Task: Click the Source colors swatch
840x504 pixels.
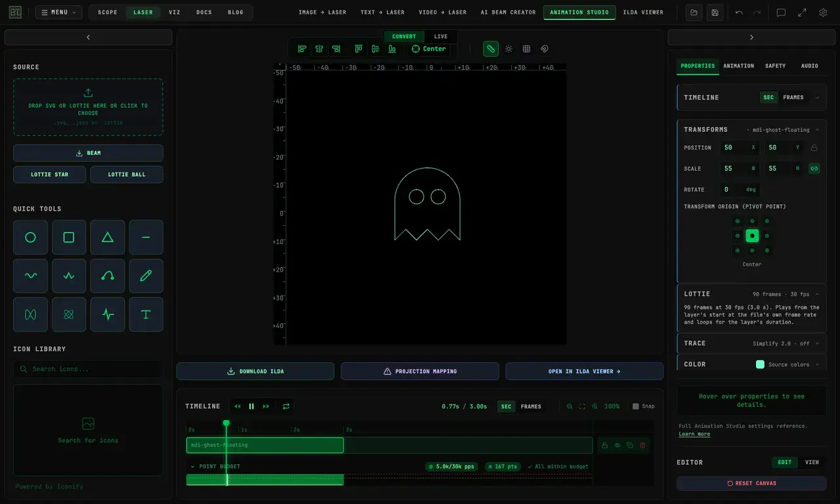Action: (760, 364)
